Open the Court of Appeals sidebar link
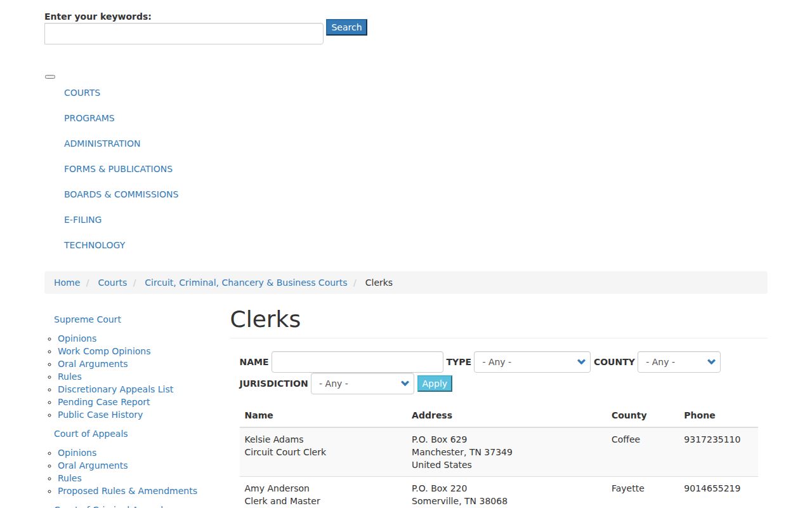The image size is (812, 508). (91, 434)
